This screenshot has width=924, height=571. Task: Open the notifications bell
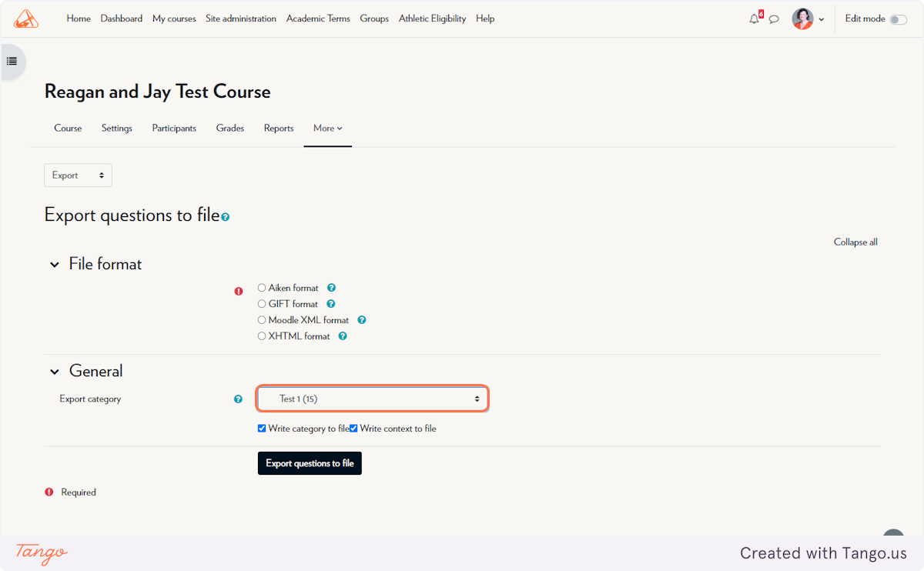[754, 19]
